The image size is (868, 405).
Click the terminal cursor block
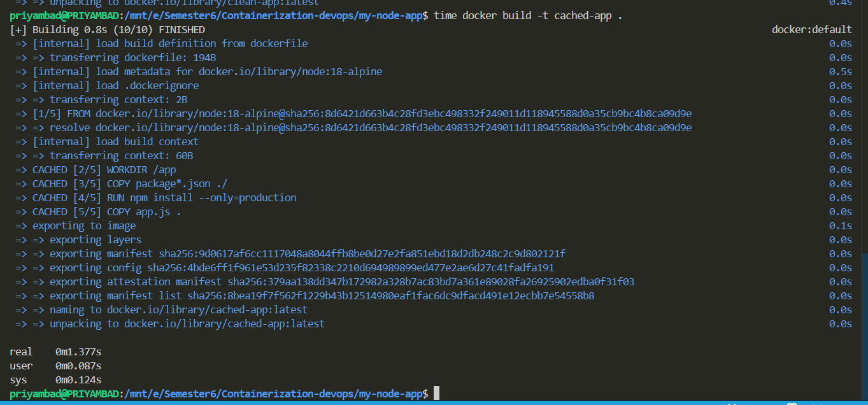[436, 393]
